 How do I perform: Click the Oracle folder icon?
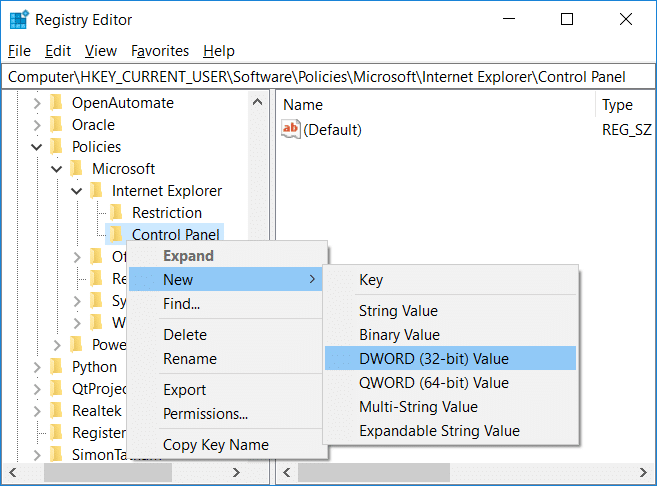tap(57, 125)
